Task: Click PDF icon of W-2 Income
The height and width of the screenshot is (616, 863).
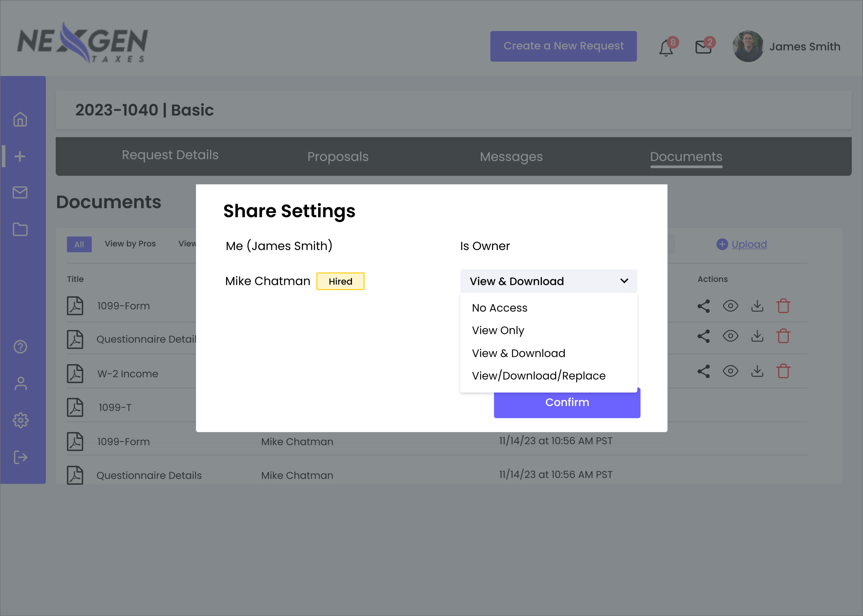Action: point(75,374)
